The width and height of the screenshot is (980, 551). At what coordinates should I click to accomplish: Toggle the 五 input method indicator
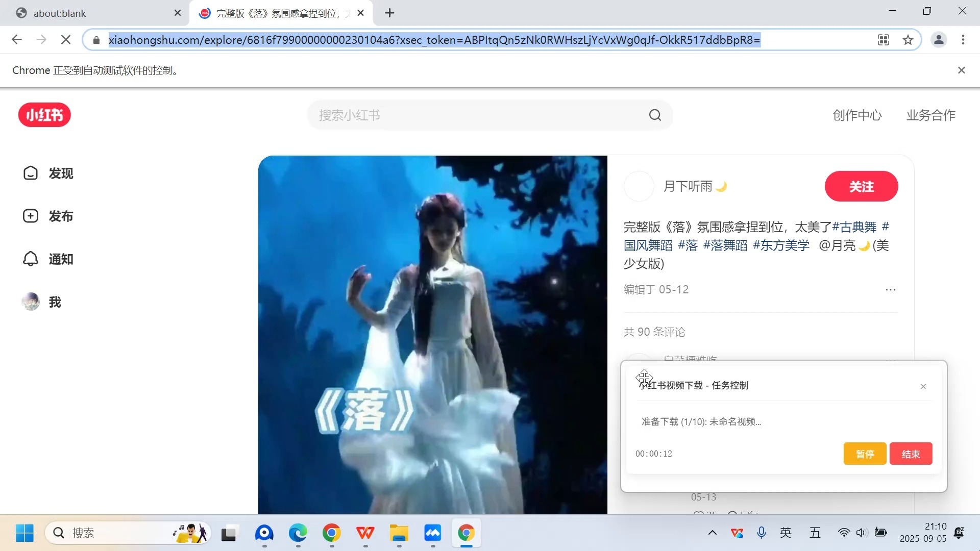tap(815, 533)
